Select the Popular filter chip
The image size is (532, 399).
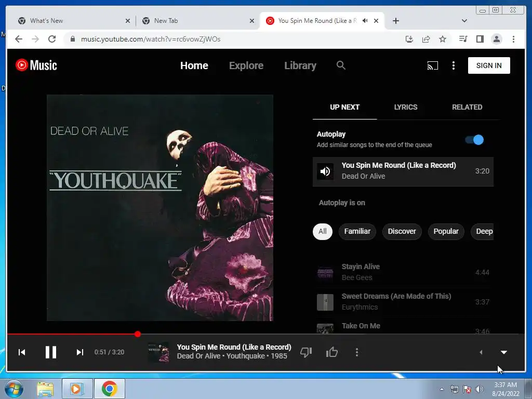pos(446,231)
